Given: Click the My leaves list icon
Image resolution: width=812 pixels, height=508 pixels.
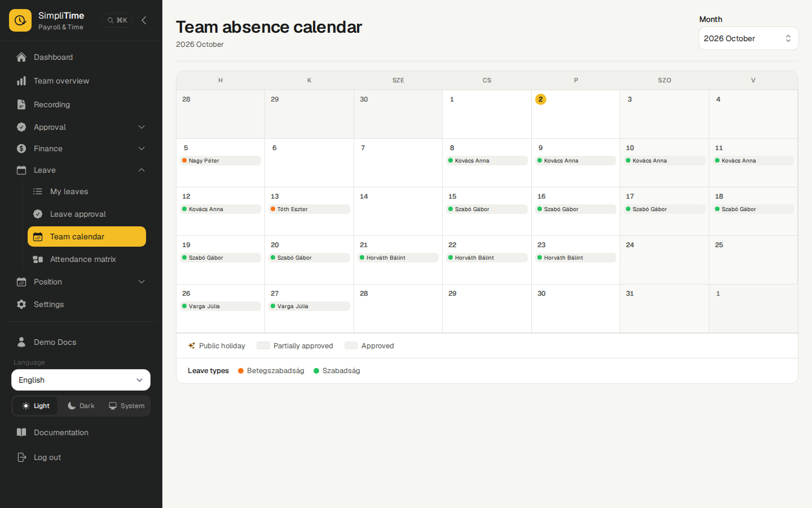Looking at the screenshot, I should tap(38, 191).
